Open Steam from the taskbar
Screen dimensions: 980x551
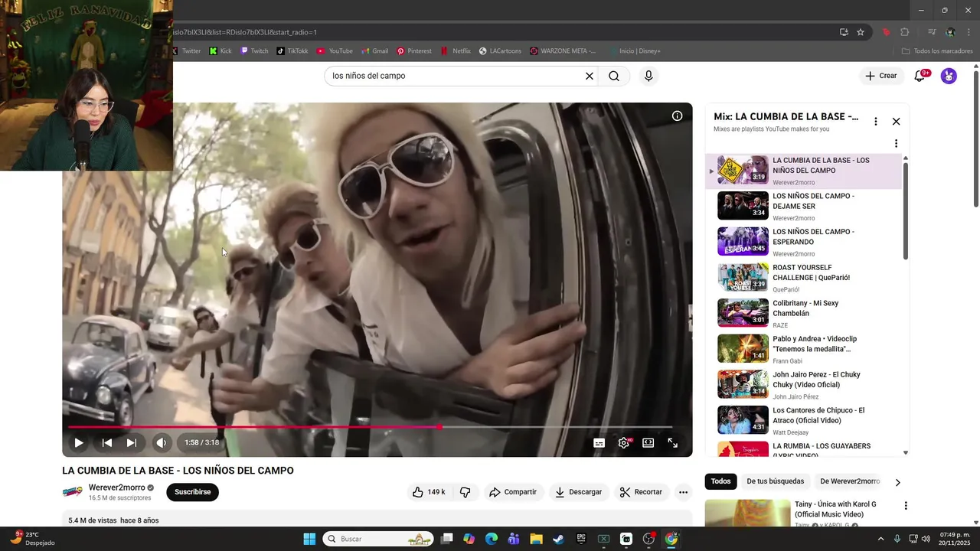tap(559, 539)
